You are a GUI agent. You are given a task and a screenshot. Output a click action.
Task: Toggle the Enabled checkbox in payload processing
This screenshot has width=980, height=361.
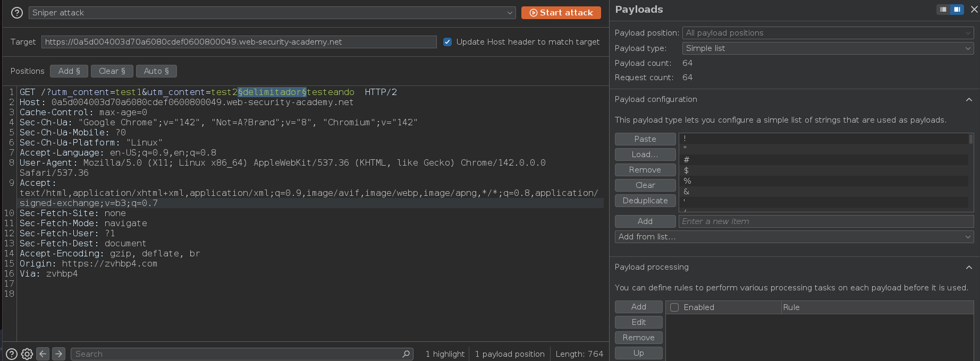pos(674,307)
